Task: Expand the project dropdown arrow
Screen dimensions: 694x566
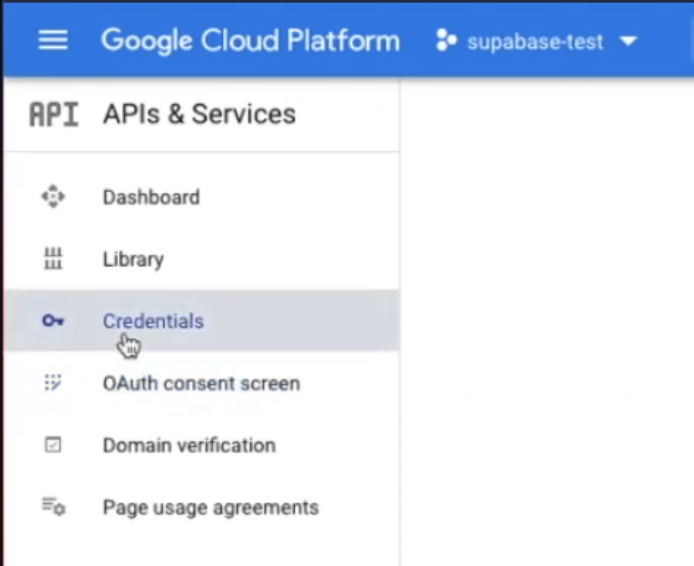Action: click(x=628, y=42)
